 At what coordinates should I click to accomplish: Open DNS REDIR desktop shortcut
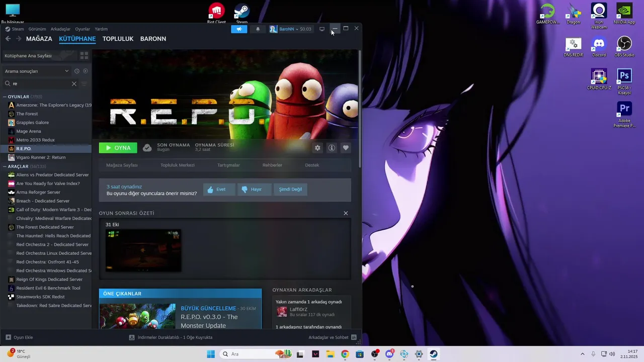point(573,47)
